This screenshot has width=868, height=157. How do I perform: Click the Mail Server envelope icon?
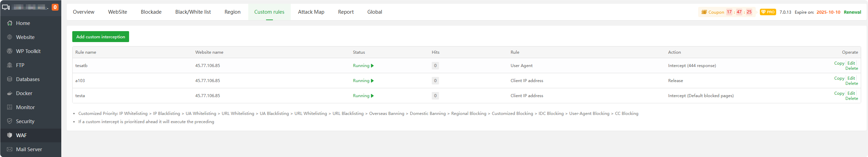click(x=10, y=149)
